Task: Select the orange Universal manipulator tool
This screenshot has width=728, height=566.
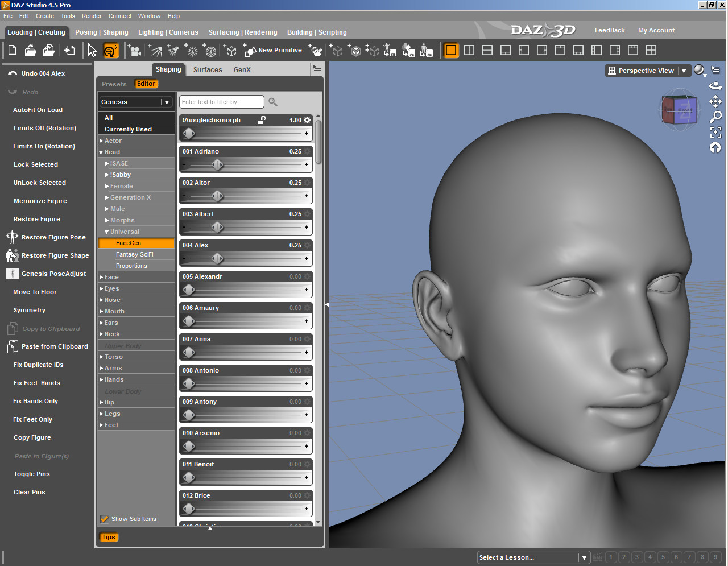Action: point(110,51)
